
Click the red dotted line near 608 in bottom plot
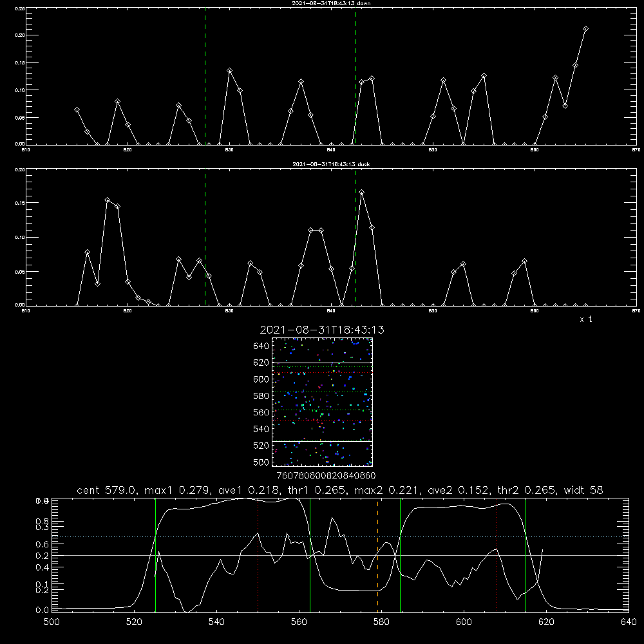[x=497, y=554]
